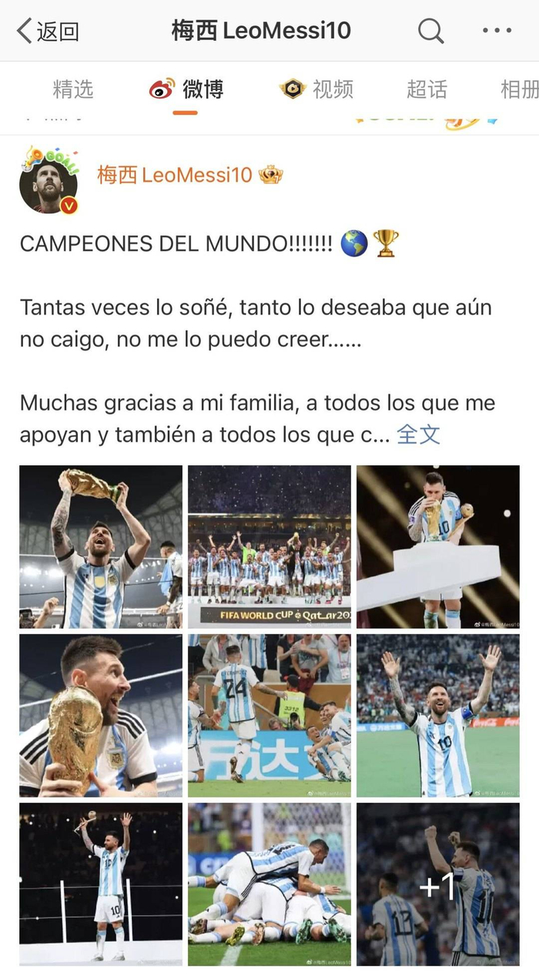Open the search magnifier icon
This screenshot has height=980, width=539.
click(430, 31)
